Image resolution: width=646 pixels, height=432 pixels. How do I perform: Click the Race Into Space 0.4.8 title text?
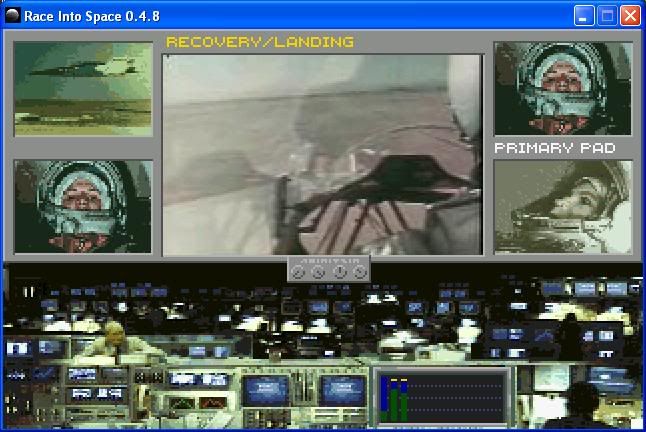92,16
